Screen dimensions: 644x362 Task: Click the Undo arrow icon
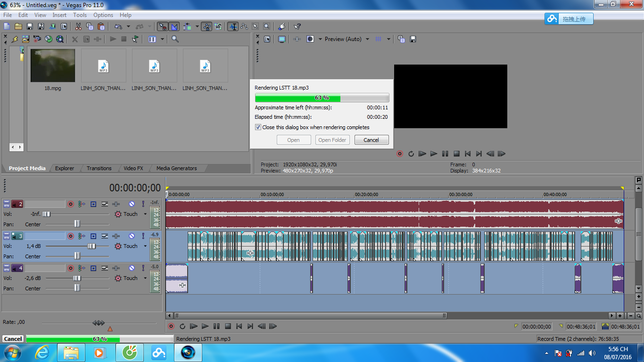coord(118,26)
